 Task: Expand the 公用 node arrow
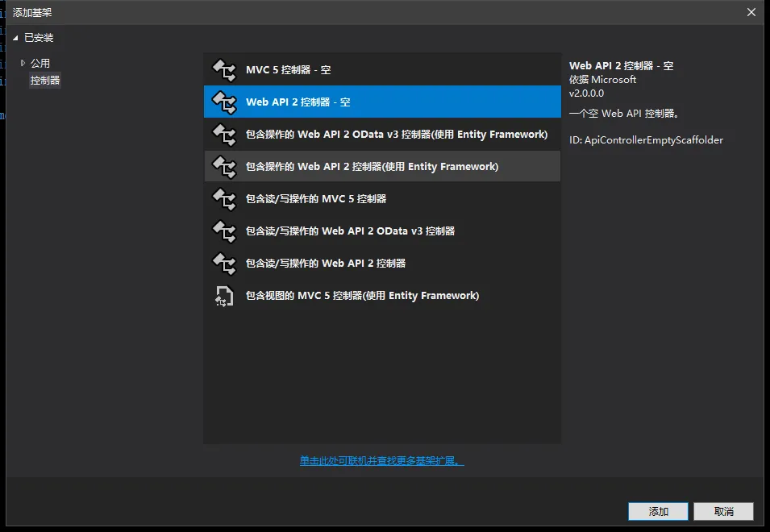pos(23,63)
